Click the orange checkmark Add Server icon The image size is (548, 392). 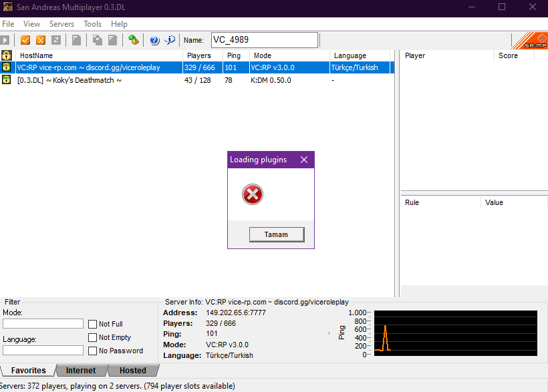pos(25,40)
